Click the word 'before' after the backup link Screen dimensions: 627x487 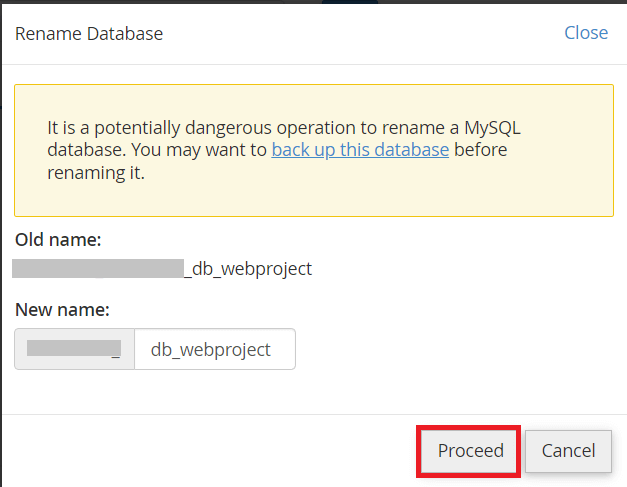click(481, 150)
